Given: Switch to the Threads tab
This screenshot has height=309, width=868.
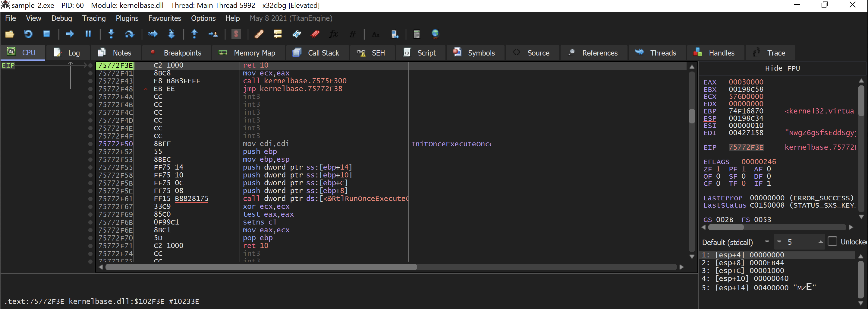Looking at the screenshot, I should click(x=656, y=53).
